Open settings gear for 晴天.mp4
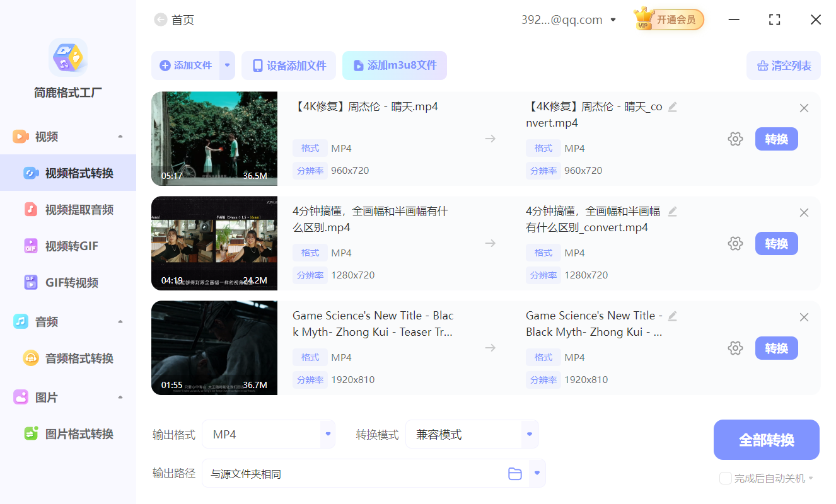This screenshot has height=504, width=836. [735, 139]
